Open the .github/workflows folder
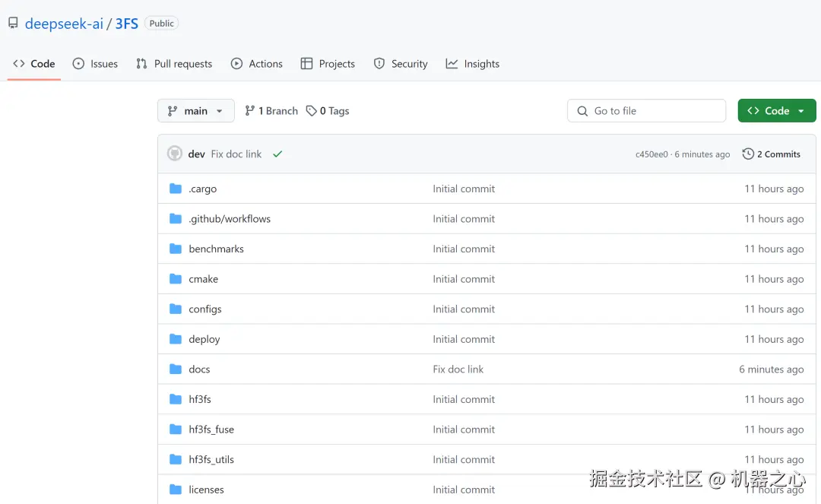This screenshot has height=504, width=821. click(x=230, y=219)
